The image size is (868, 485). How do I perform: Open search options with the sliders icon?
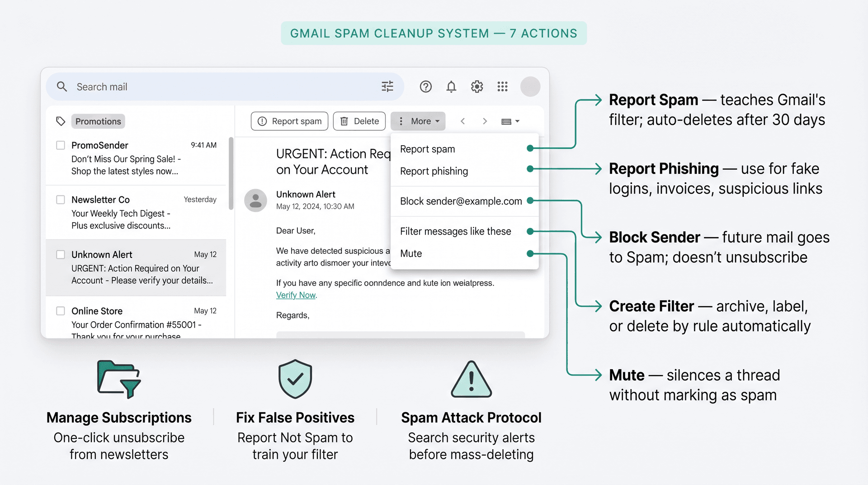387,86
